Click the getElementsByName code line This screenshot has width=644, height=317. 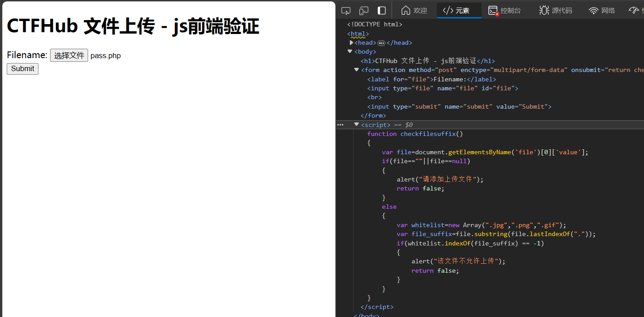tap(485, 152)
